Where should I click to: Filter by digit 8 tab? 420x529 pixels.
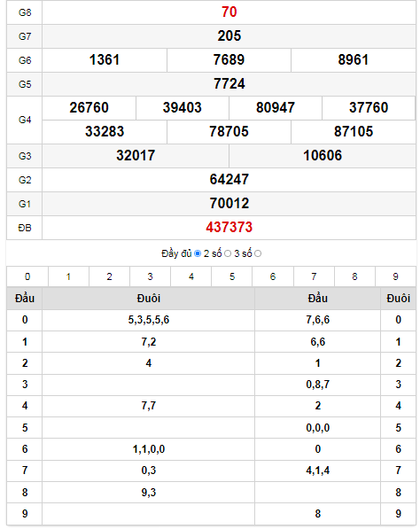tap(354, 276)
